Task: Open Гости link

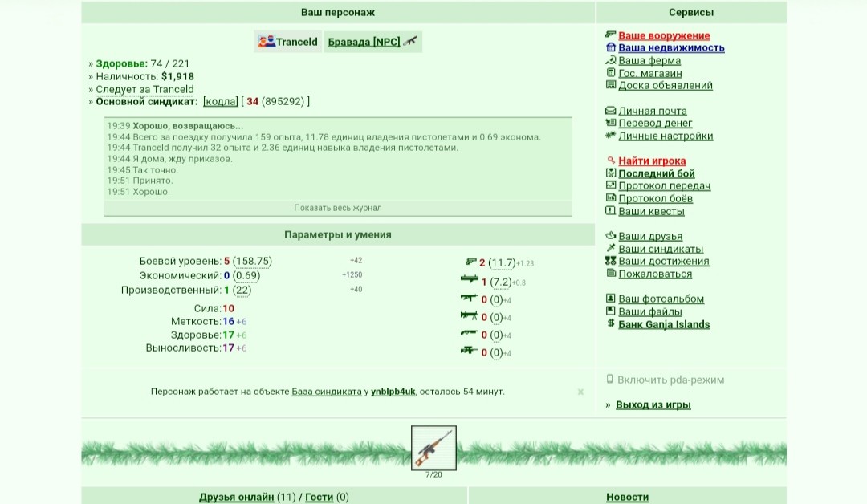Action: tap(319, 497)
